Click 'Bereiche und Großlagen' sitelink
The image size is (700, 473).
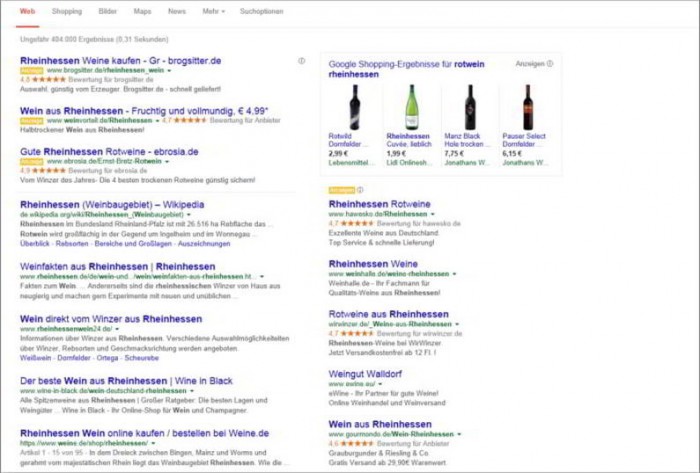coord(133,244)
